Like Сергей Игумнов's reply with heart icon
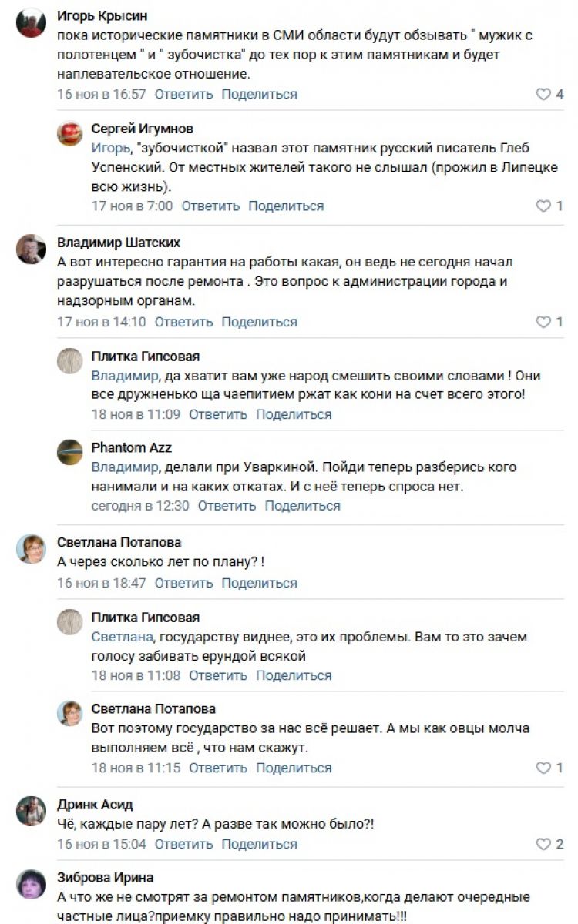This screenshot has height=924, width=578. coord(543,206)
